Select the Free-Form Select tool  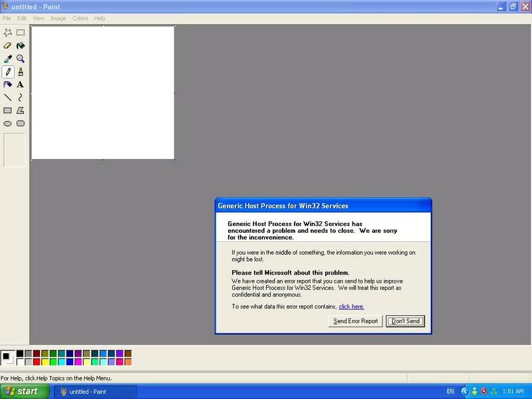pos(8,33)
